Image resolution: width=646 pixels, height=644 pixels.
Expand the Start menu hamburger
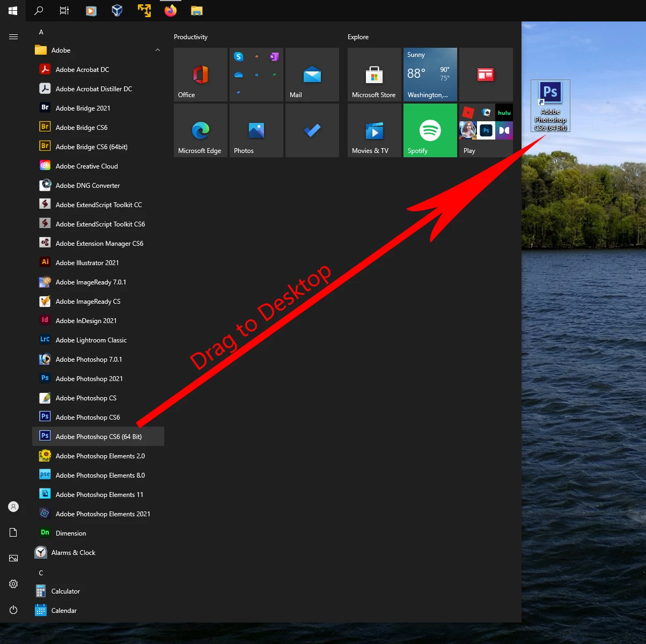(13, 37)
